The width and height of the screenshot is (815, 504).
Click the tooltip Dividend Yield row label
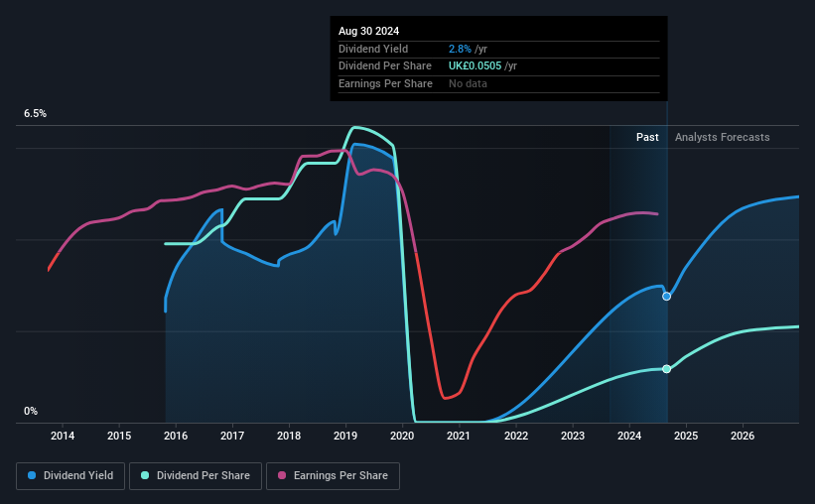click(373, 49)
